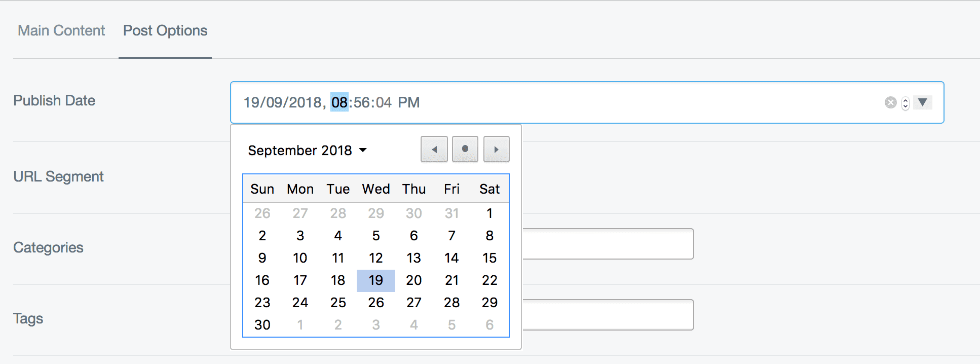Choose the highlighted day 19
The height and width of the screenshot is (364, 980).
click(x=376, y=280)
